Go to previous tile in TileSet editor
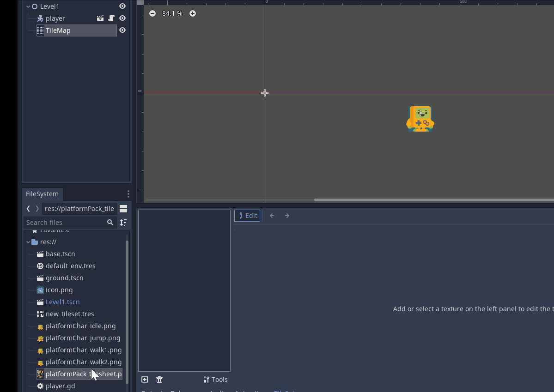Viewport: 554px width, 392px height. pos(272,216)
